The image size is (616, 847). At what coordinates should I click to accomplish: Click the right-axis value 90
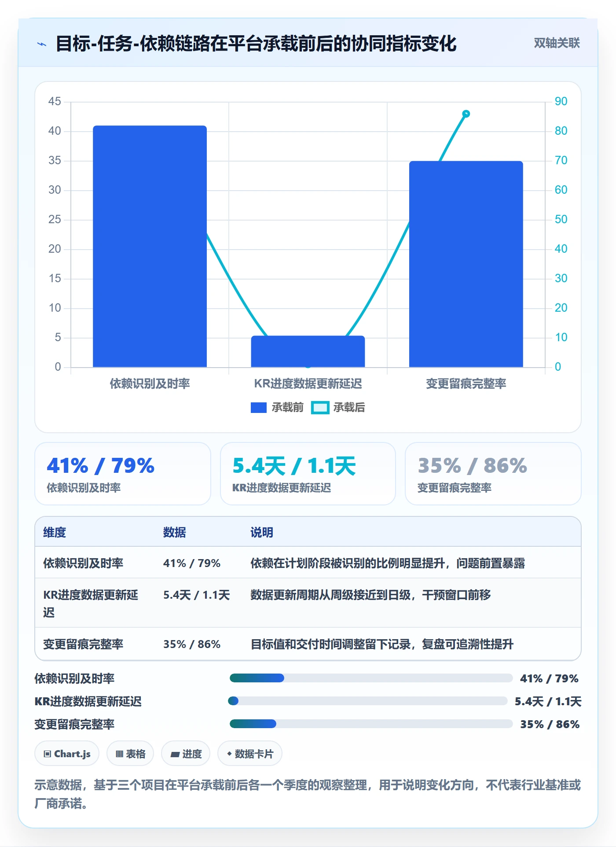point(561,102)
